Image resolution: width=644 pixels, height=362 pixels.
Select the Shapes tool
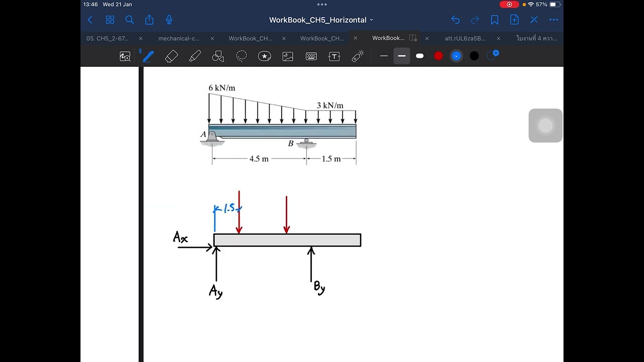click(218, 56)
